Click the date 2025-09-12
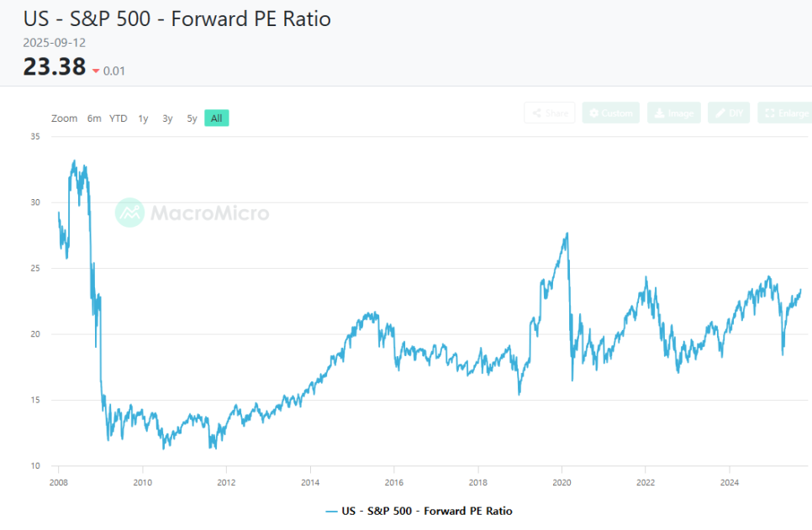This screenshot has width=812, height=530. (55, 43)
